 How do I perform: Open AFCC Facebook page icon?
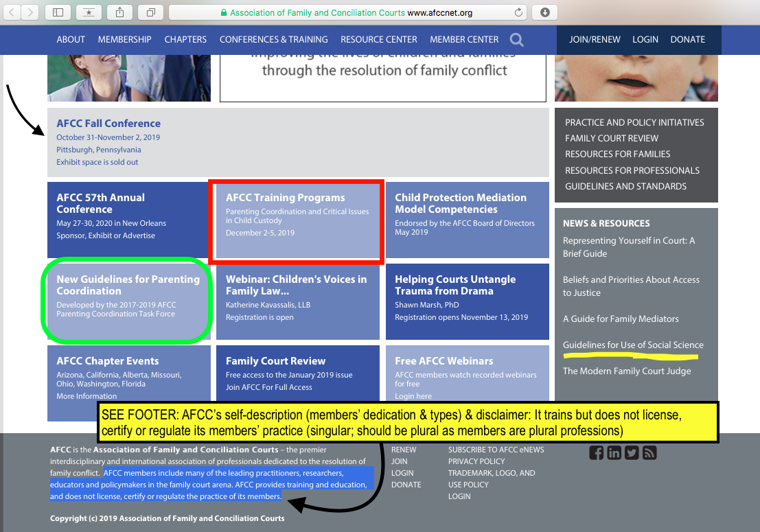(x=597, y=452)
